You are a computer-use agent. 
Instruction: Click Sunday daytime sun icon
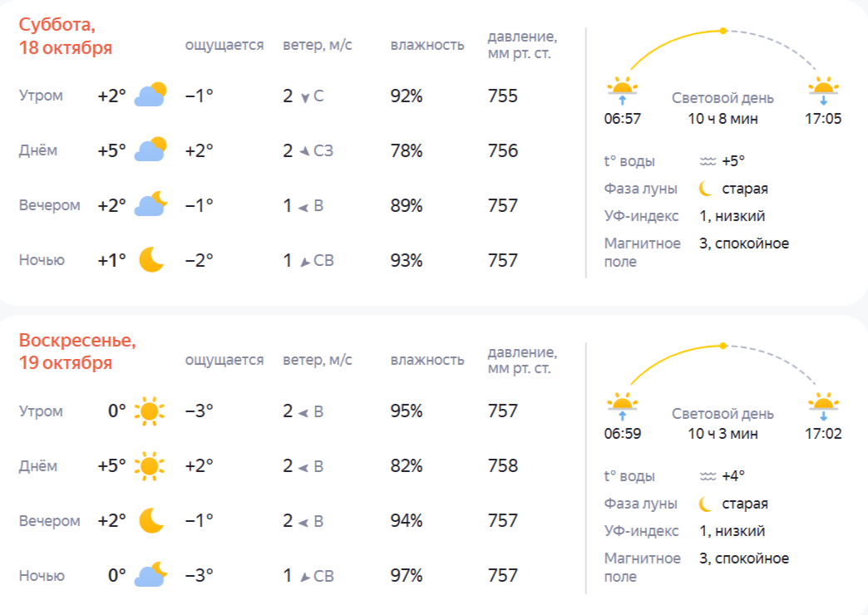(x=150, y=465)
